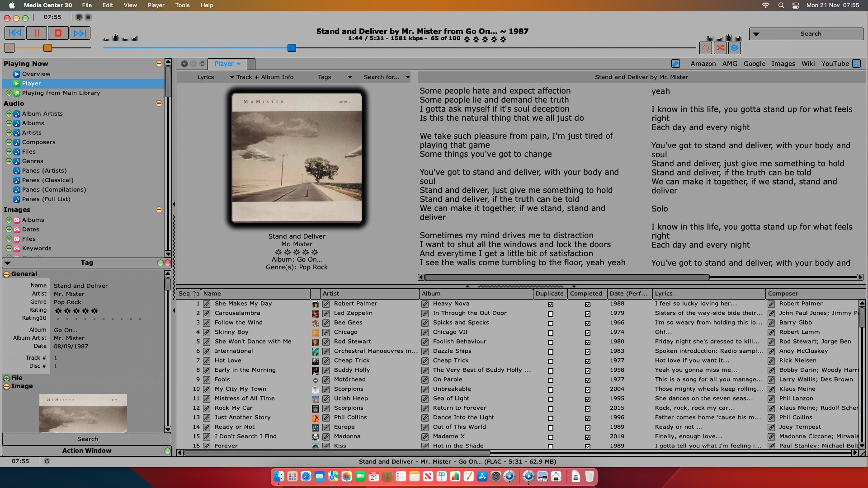Image resolution: width=868 pixels, height=488 pixels.
Task: Open the Wiki link
Action: point(808,64)
